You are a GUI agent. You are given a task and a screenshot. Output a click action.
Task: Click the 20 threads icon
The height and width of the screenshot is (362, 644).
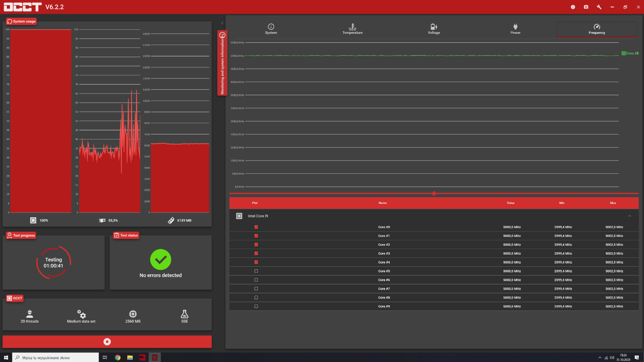30,314
